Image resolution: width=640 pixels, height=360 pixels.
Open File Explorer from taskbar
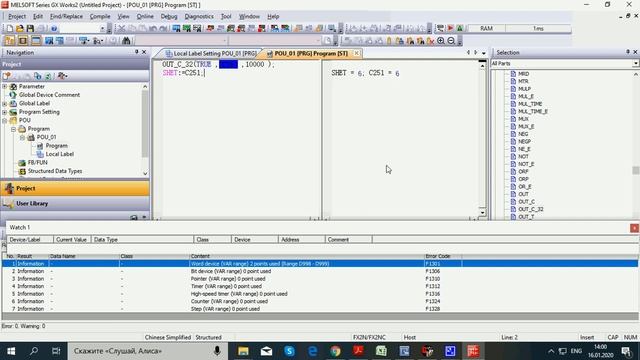pyautogui.click(x=243, y=351)
